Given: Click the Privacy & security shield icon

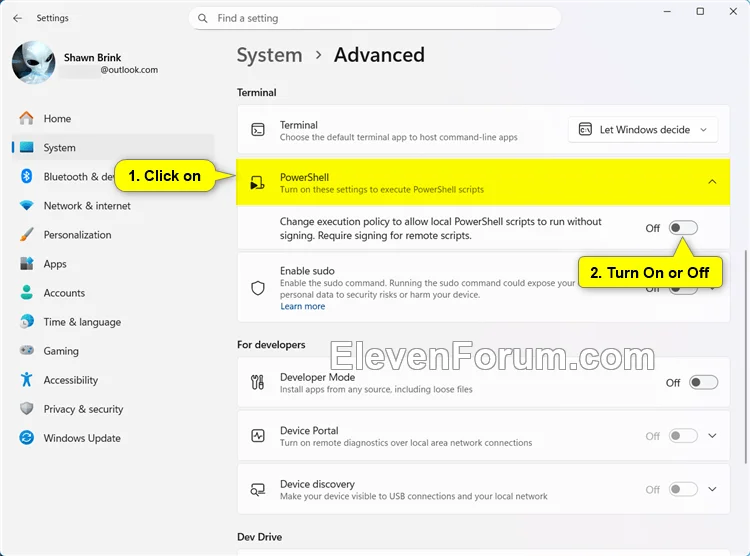Looking at the screenshot, I should tap(27, 409).
